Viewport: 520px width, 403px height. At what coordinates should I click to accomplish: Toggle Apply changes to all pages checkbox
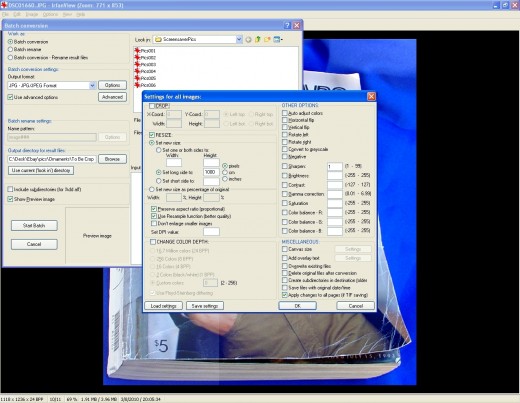click(x=285, y=295)
